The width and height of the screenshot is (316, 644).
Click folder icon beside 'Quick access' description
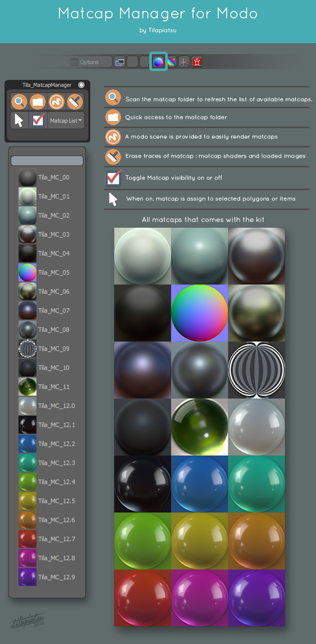pyautogui.click(x=114, y=117)
